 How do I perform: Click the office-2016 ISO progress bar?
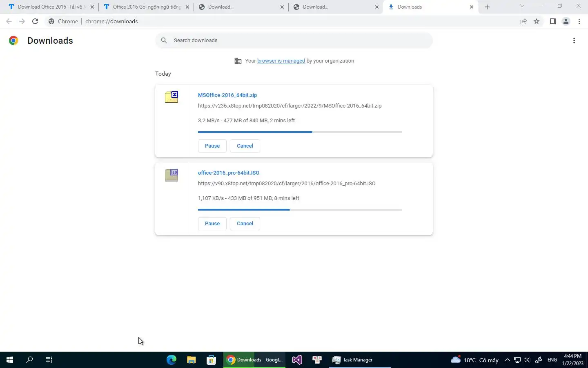tap(300, 210)
